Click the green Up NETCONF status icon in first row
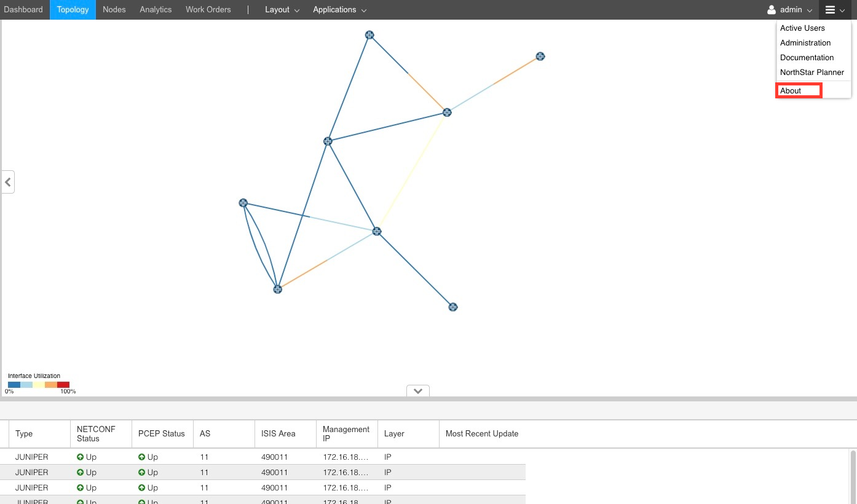This screenshot has width=857, height=504. coord(81,457)
